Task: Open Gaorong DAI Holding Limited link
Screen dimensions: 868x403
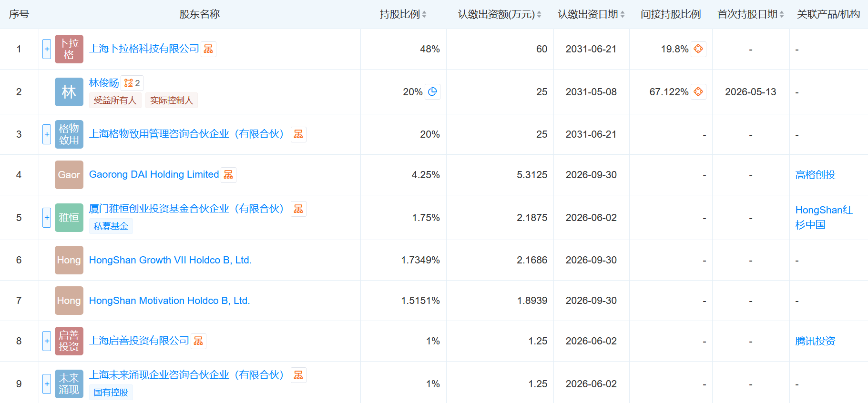Action: pos(154,174)
